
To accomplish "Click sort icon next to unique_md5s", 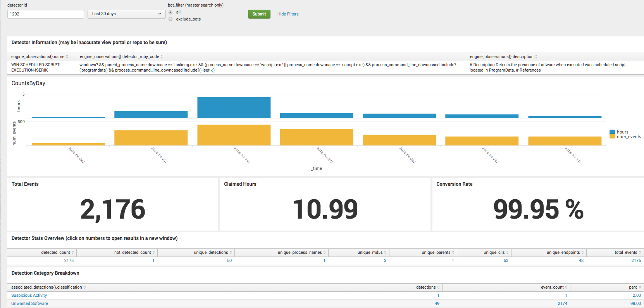I will (x=386, y=253).
